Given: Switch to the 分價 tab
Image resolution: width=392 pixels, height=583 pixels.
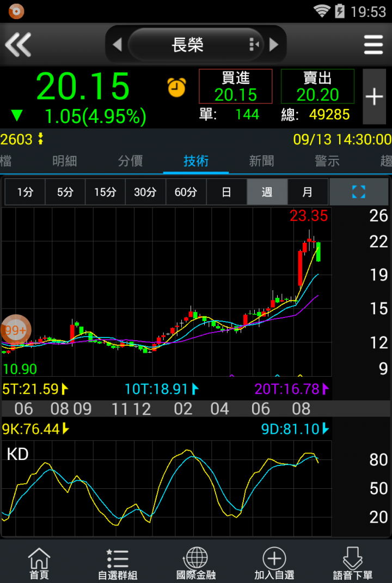Looking at the screenshot, I should click(x=130, y=161).
